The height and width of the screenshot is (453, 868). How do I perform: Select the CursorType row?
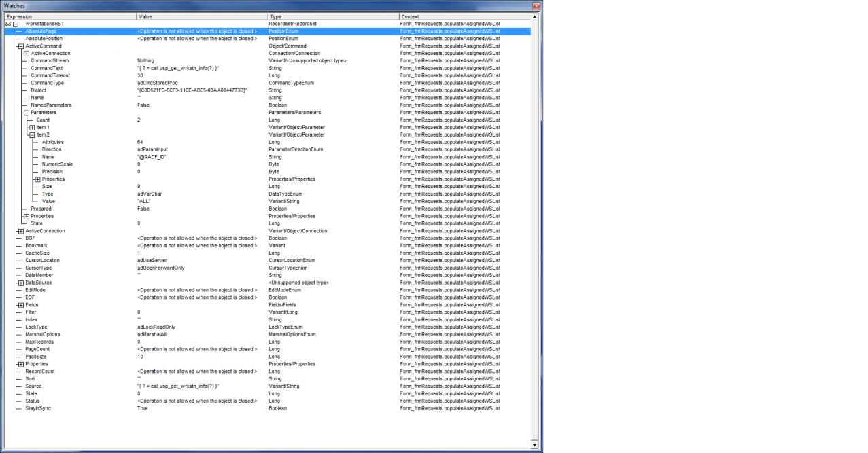pos(267,268)
